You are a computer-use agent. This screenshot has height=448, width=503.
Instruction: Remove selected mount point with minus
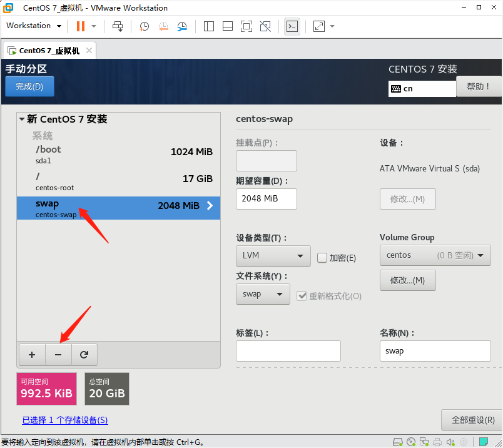[58, 355]
